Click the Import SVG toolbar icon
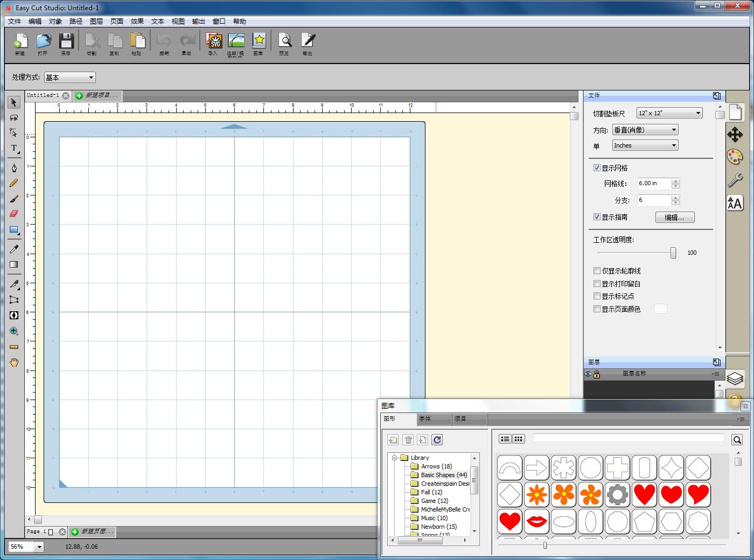The height and width of the screenshot is (560, 754). pyautogui.click(x=214, y=42)
